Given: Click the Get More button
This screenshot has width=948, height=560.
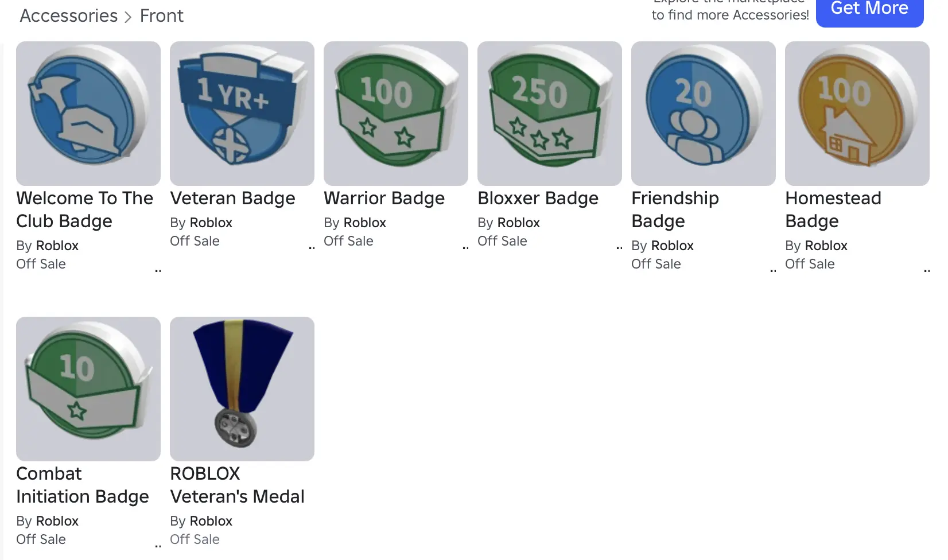Looking at the screenshot, I should [869, 9].
